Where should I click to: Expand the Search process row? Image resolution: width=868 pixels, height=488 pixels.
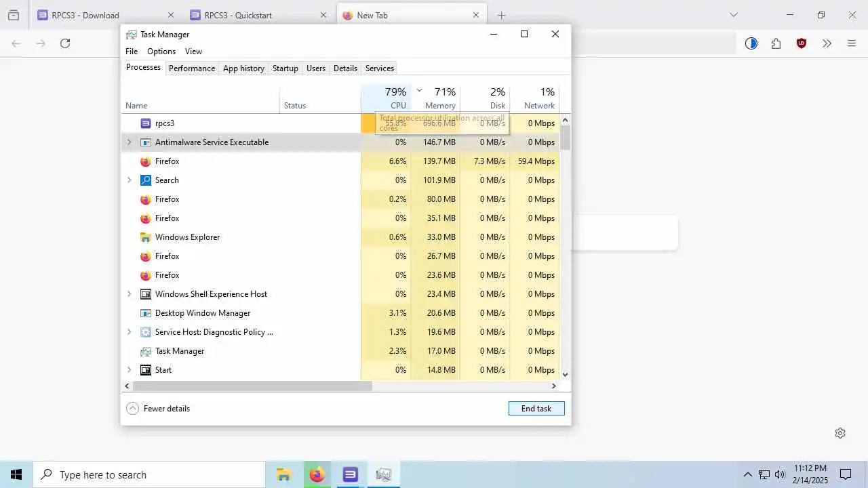(129, 180)
